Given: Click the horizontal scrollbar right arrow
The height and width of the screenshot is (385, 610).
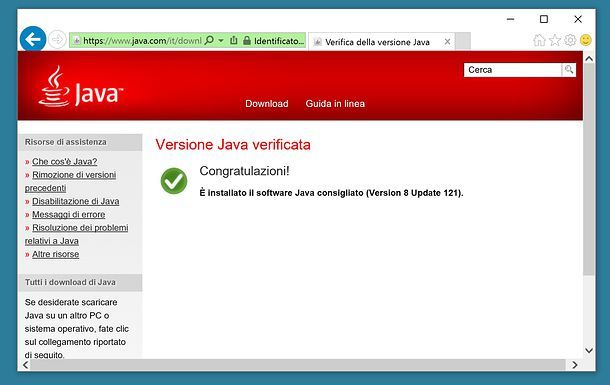Looking at the screenshot, I should (575, 365).
